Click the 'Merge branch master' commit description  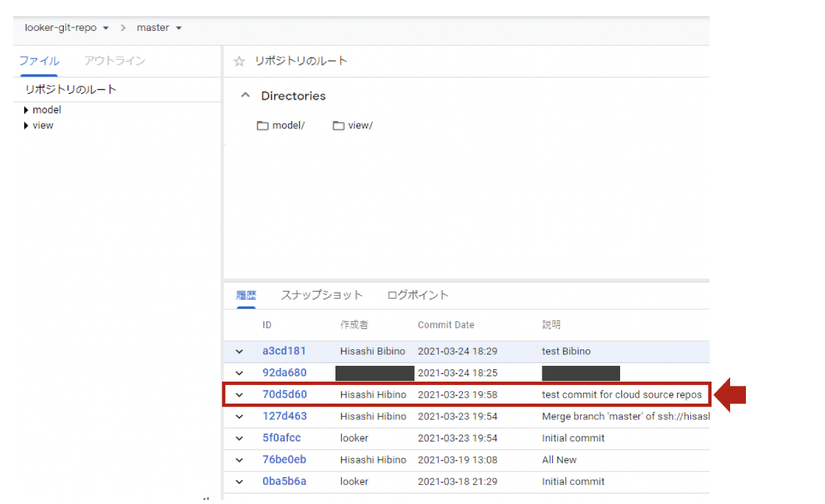tap(625, 416)
